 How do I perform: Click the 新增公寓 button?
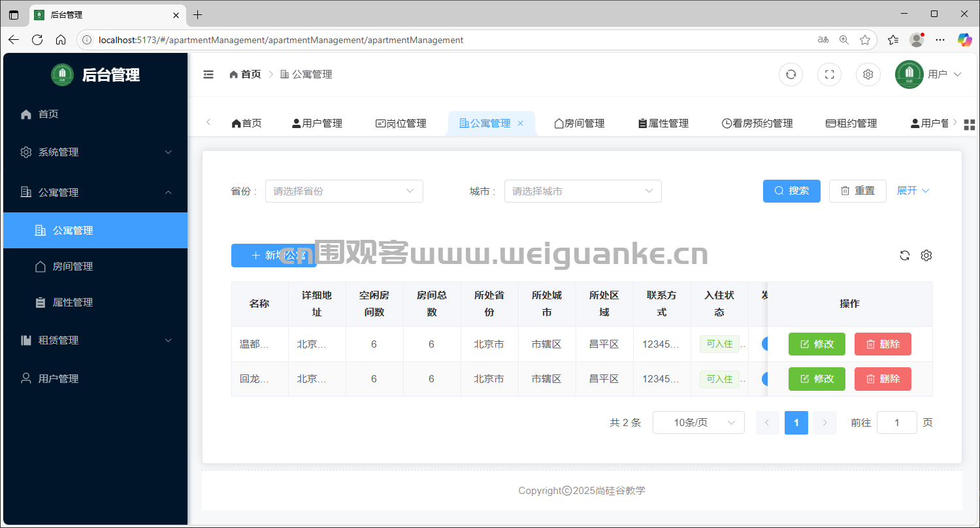(x=274, y=256)
